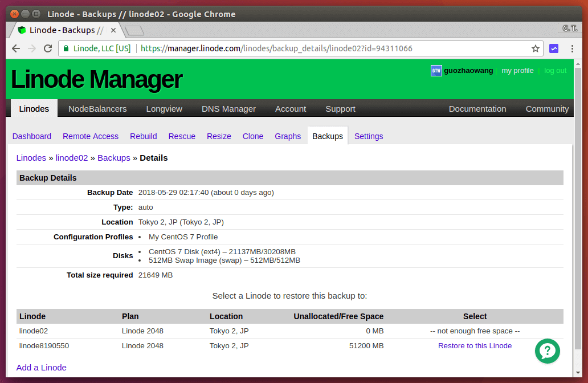Click the secure padlock icon in address bar

pos(66,48)
